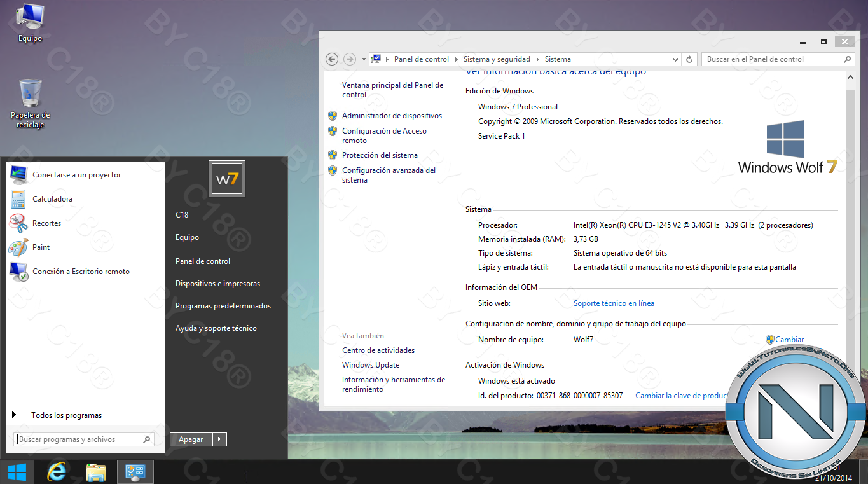Open File Explorer from taskbar
868x484 pixels.
click(x=96, y=472)
